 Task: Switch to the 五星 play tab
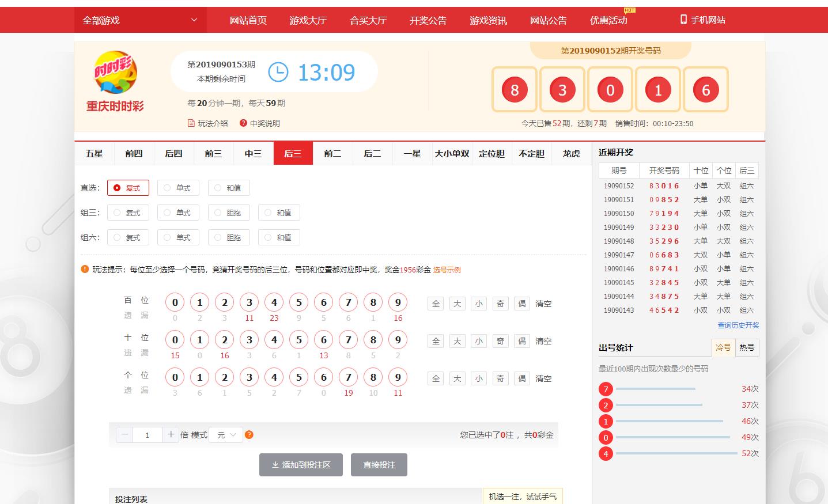[x=94, y=154]
